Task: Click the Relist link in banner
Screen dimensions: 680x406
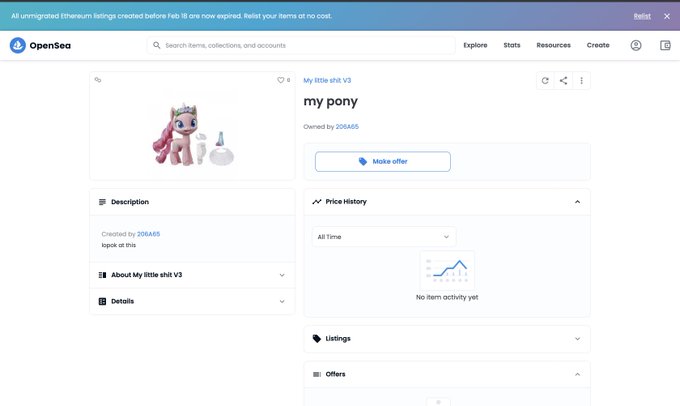Action: (642, 16)
